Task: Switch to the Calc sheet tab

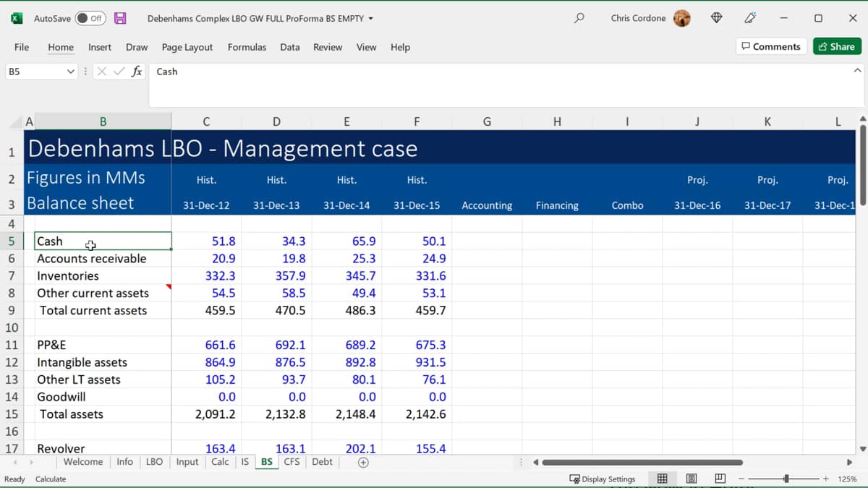Action: pos(220,462)
